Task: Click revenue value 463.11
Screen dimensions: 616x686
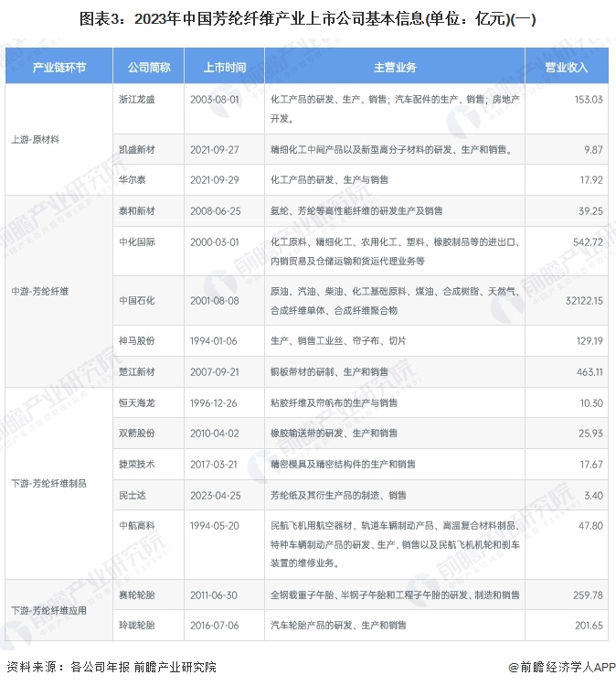Action: pos(589,372)
